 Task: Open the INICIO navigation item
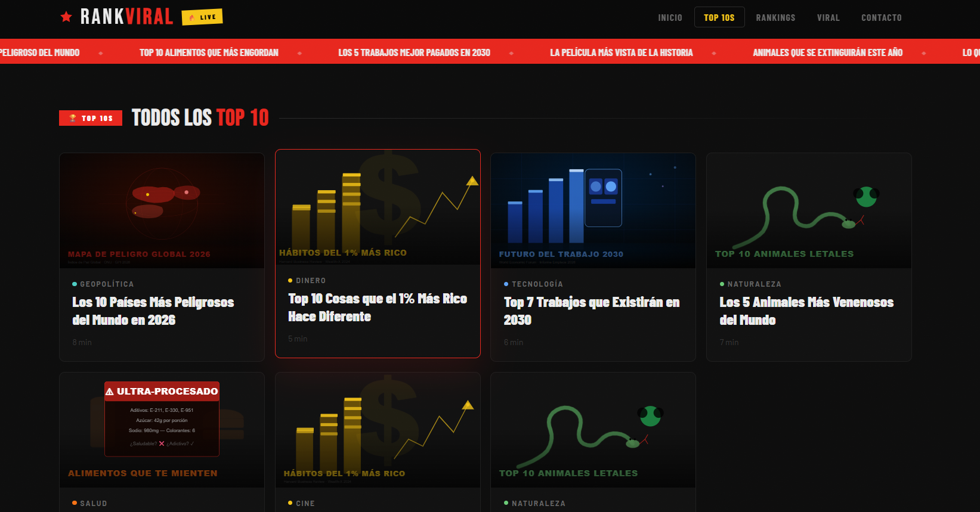(x=670, y=18)
